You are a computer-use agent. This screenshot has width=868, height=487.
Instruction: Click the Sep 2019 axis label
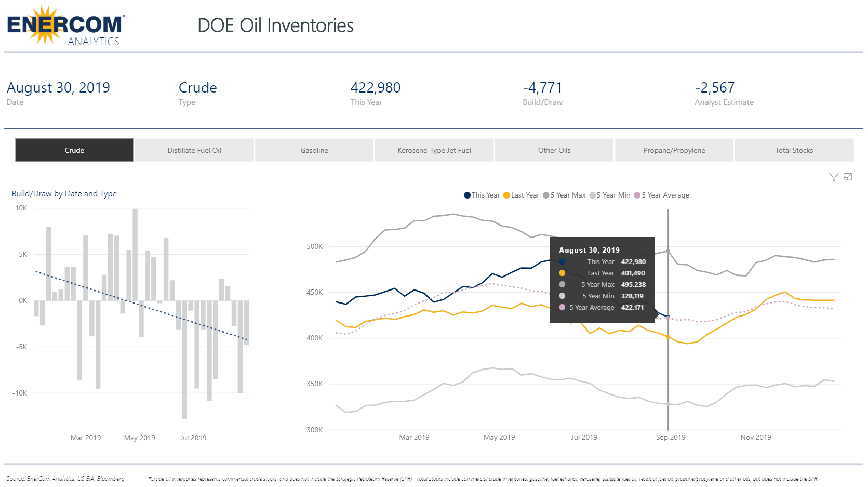point(671,437)
